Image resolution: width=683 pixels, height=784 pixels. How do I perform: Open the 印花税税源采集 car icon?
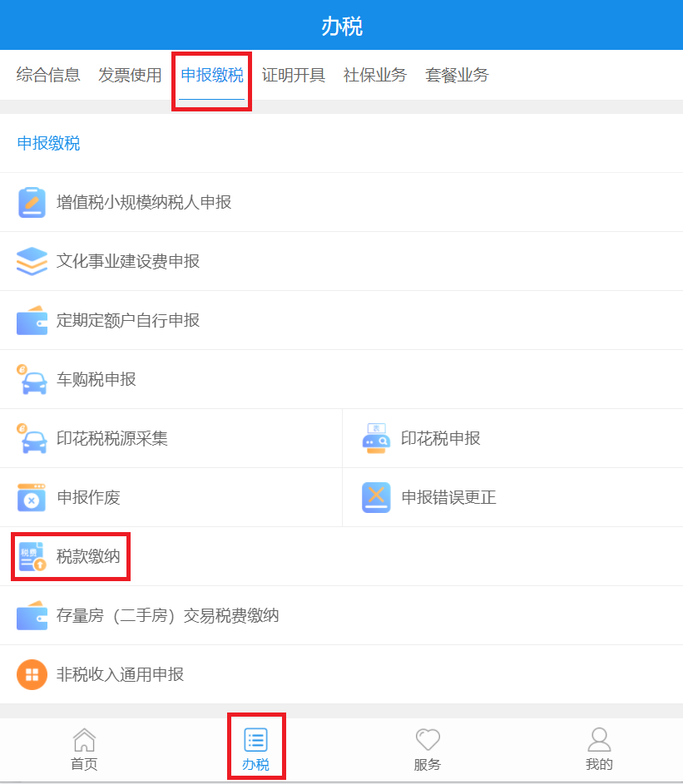coord(32,438)
